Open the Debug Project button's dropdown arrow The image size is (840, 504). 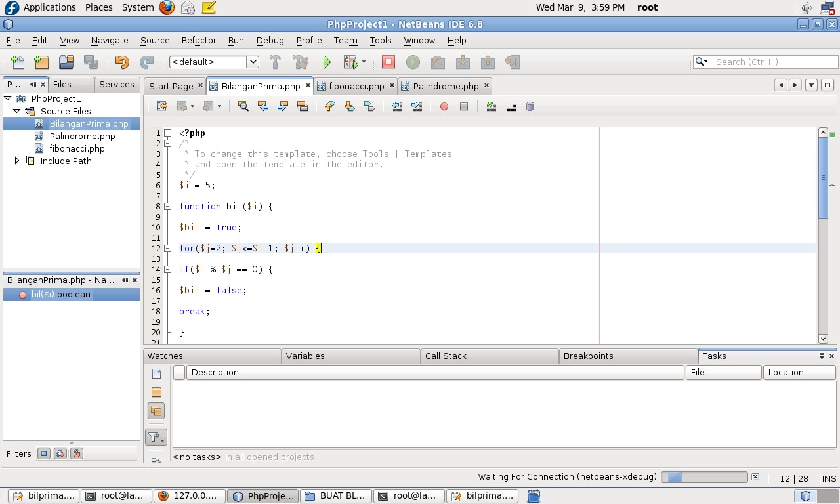point(364,63)
